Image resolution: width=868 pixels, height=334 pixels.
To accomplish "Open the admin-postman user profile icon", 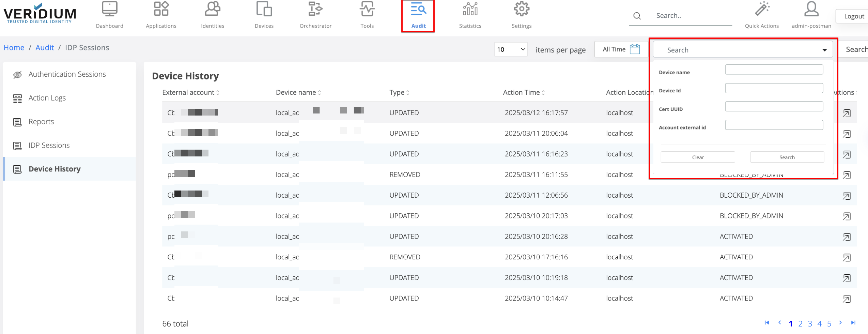I will point(811,10).
